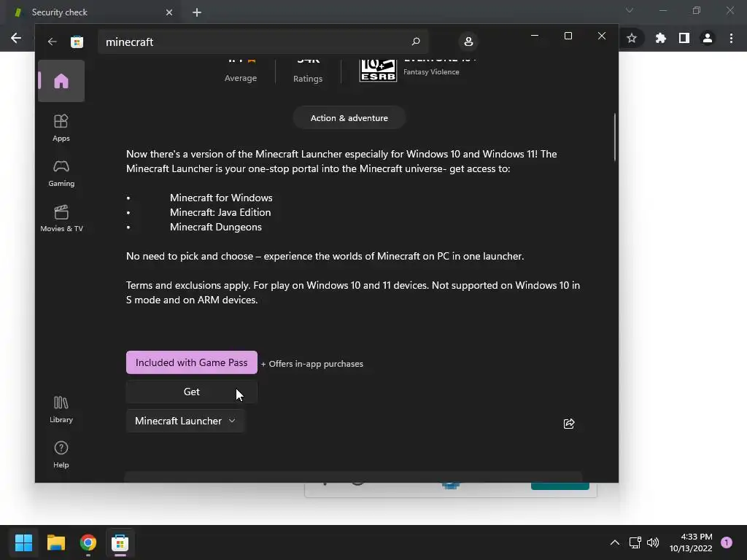Screen dimensions: 747x560
Task: Click the Ratings count label
Action: 308,79
